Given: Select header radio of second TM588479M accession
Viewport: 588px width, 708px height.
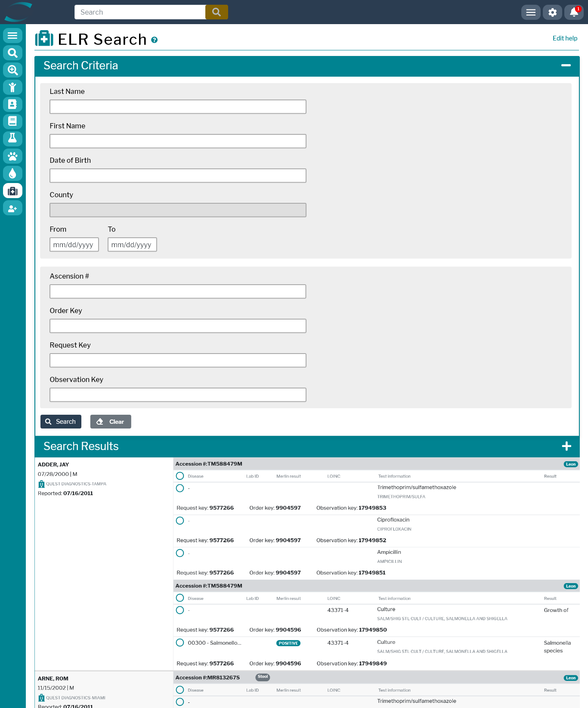Looking at the screenshot, I should tap(180, 598).
